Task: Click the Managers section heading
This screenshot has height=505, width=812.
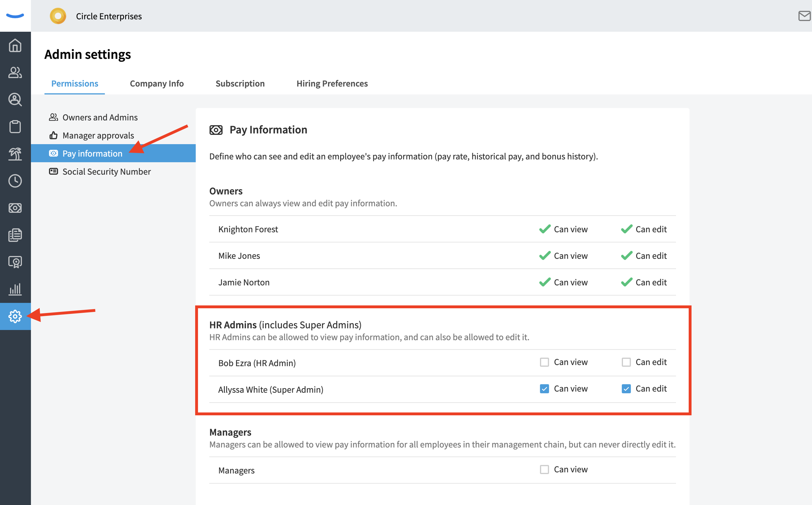Action: click(230, 432)
